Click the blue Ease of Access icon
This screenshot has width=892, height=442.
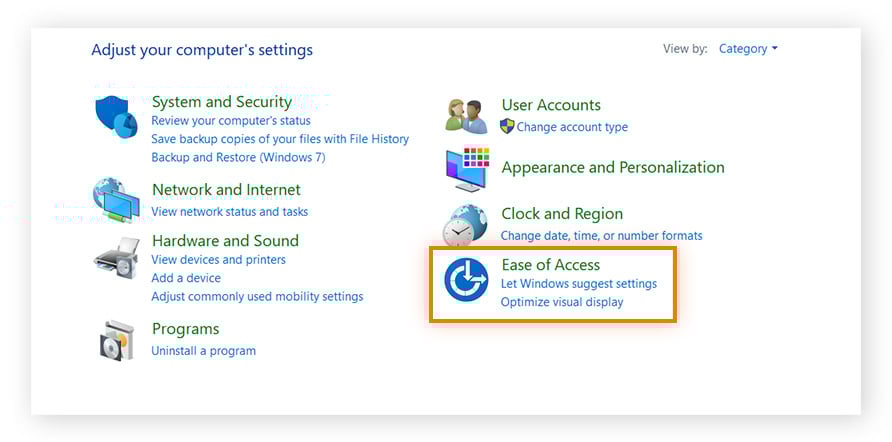[466, 280]
